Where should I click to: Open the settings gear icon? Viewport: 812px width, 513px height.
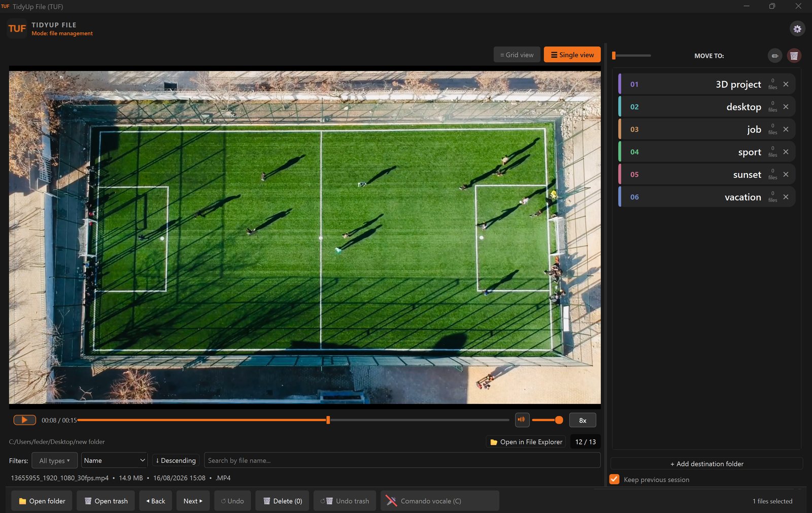797,29
